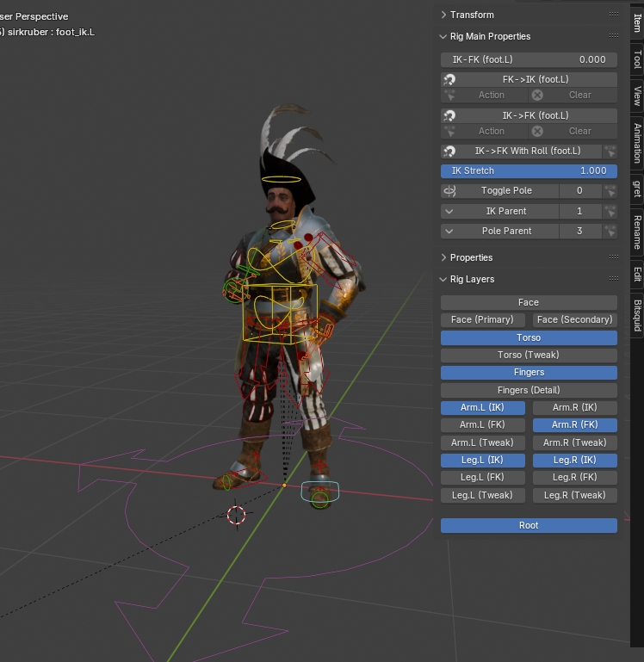Screen dimensions: 644x662
Task: Click the IK->FK With Roll (foot.L) button
Action: (x=522, y=152)
